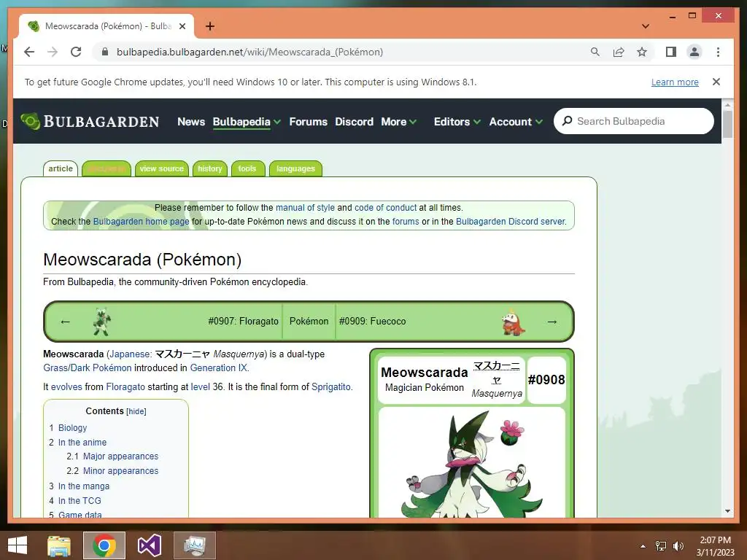
Task: Open the Bulbagarden home page link
Action: [141, 222]
